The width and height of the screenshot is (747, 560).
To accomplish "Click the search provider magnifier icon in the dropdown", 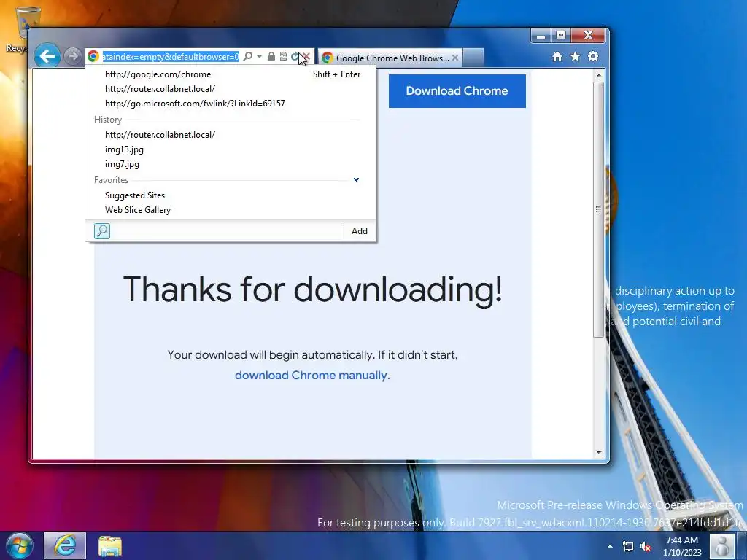I will pos(102,231).
